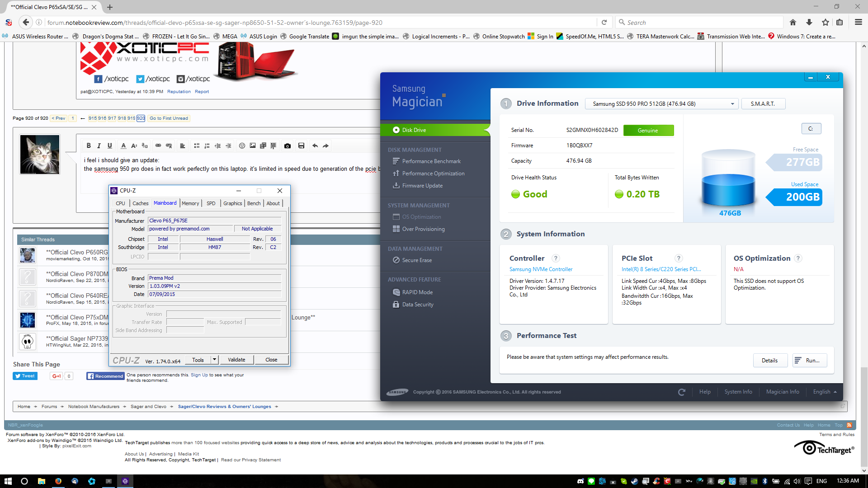Open the text color picker in the editor
The image size is (868, 488).
[x=123, y=145]
